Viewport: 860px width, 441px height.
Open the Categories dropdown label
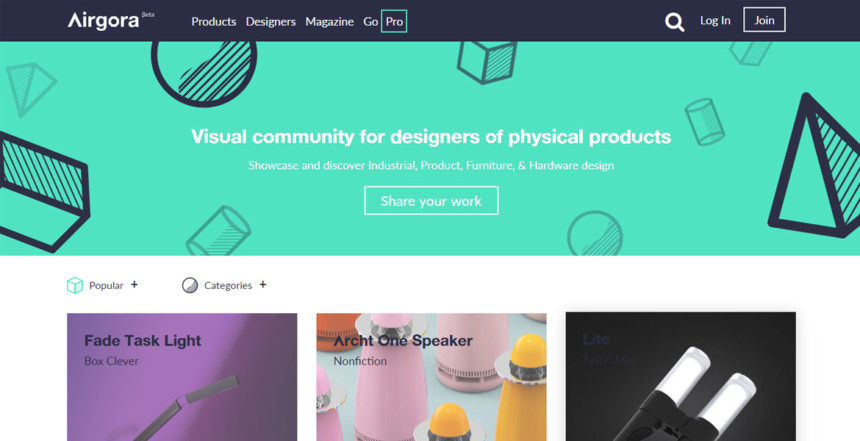point(228,285)
